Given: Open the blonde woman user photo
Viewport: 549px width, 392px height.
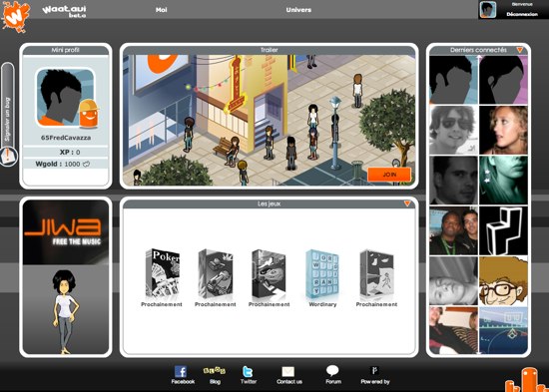Looking at the screenshot, I should tap(503, 130).
